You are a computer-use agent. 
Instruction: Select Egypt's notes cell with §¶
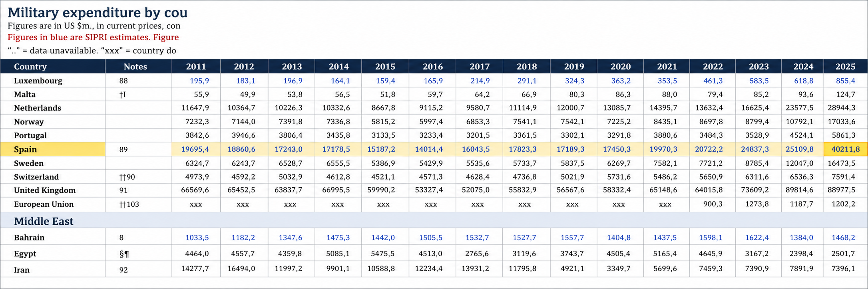tap(124, 254)
